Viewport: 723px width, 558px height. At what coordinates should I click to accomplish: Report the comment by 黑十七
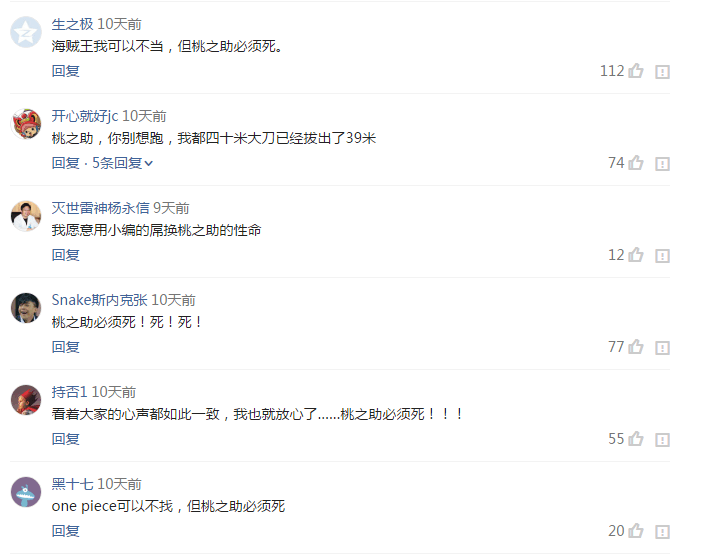(662, 531)
